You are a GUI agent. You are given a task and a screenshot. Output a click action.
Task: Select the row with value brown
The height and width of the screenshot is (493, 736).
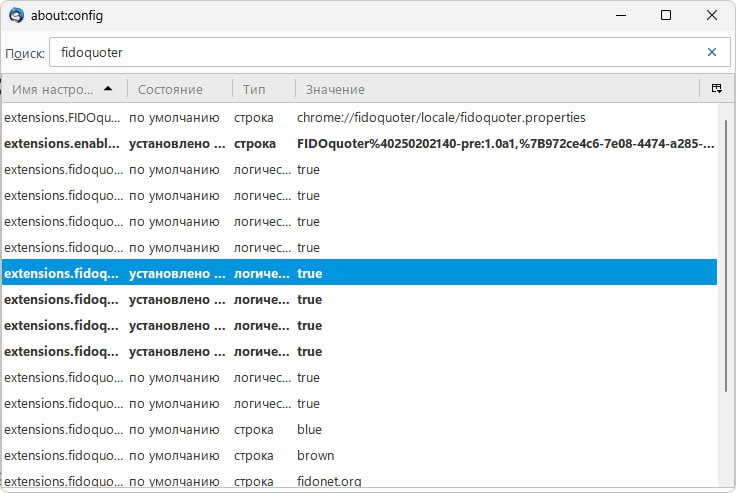[x=358, y=455]
